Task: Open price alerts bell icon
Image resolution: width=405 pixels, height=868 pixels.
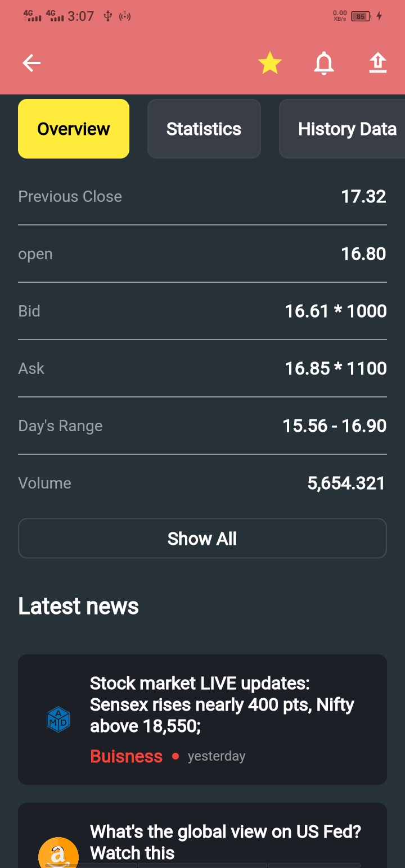Action: click(x=323, y=64)
